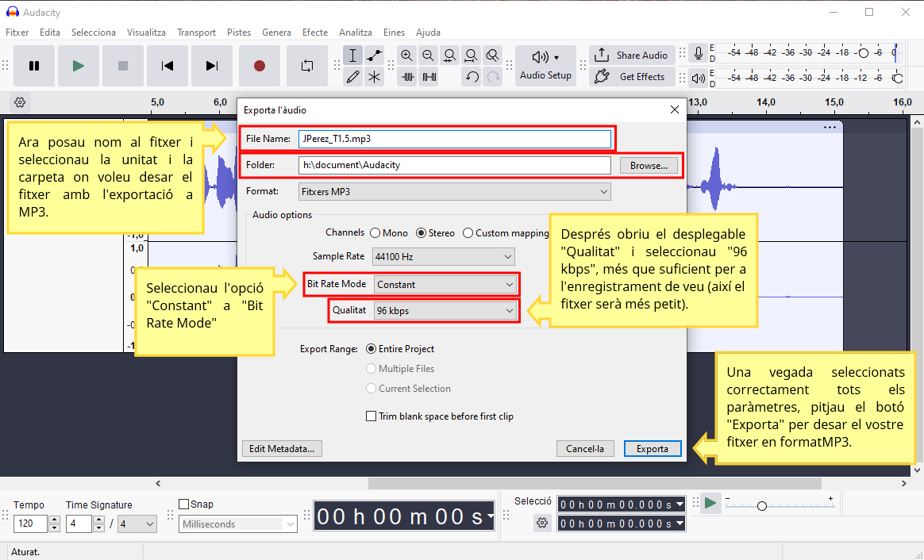The width and height of the screenshot is (924, 560).
Task: Toggle the Loop playback button
Action: coord(307,66)
